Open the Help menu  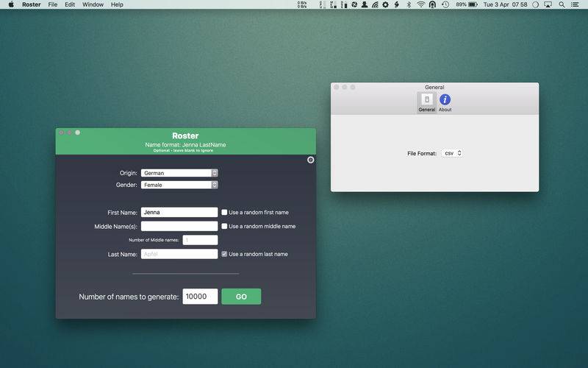(117, 4)
